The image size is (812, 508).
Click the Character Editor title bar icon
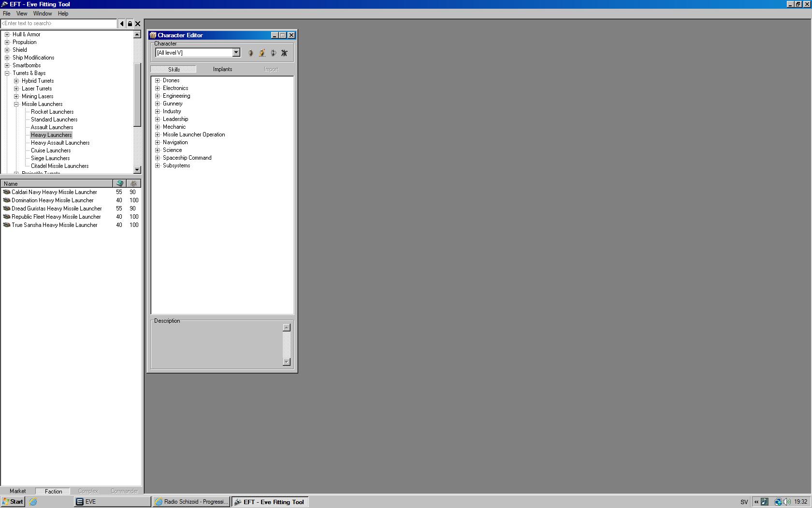[x=153, y=35]
